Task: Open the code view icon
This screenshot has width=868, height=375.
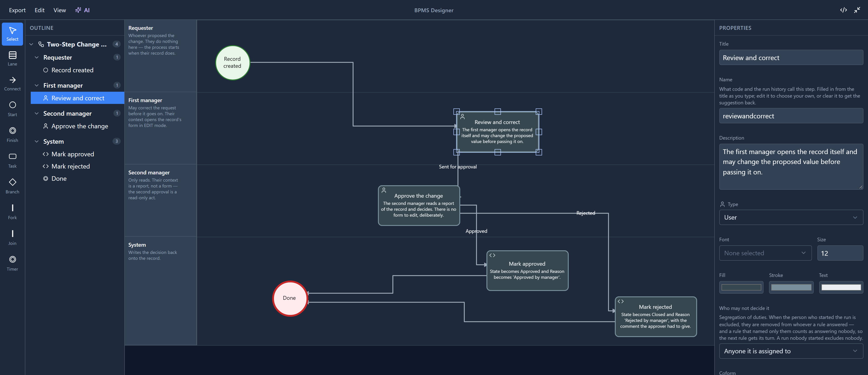Action: pyautogui.click(x=843, y=10)
